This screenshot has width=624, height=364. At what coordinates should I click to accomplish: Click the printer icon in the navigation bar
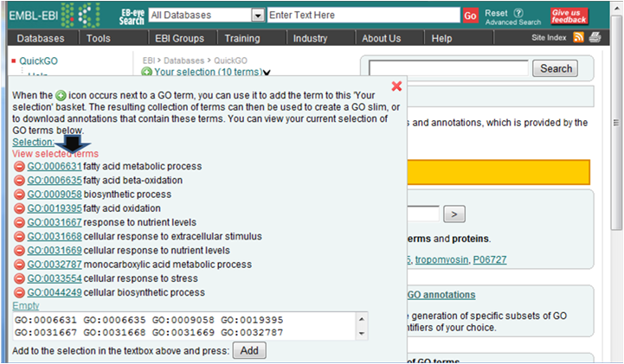click(x=595, y=37)
